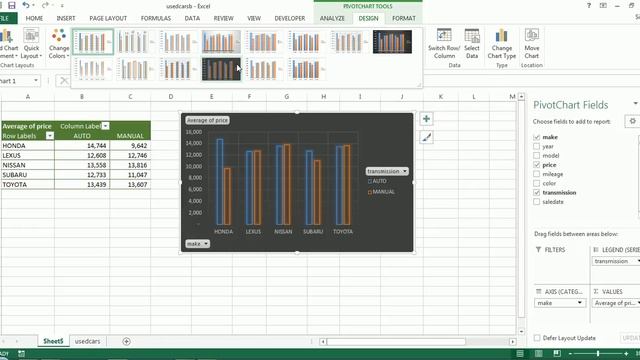Viewport: 640px width, 360px height.
Task: Switch to the usedcars sheet tab
Action: (x=87, y=341)
